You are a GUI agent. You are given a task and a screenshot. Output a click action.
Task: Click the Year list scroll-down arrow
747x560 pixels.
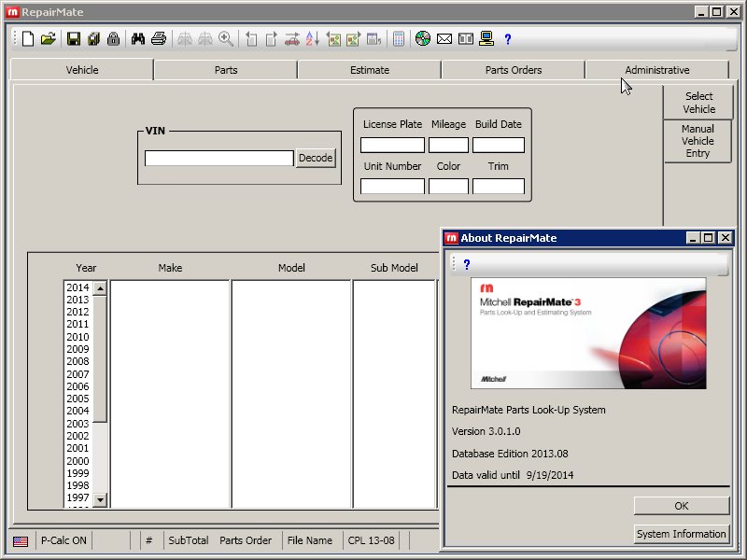100,500
